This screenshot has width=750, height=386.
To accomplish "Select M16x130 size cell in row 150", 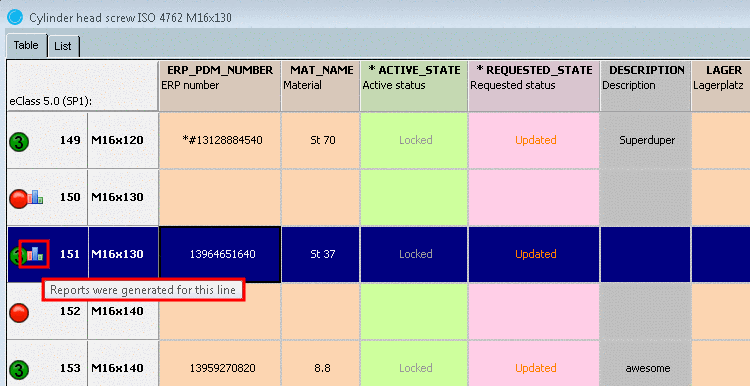I will tap(123, 198).
